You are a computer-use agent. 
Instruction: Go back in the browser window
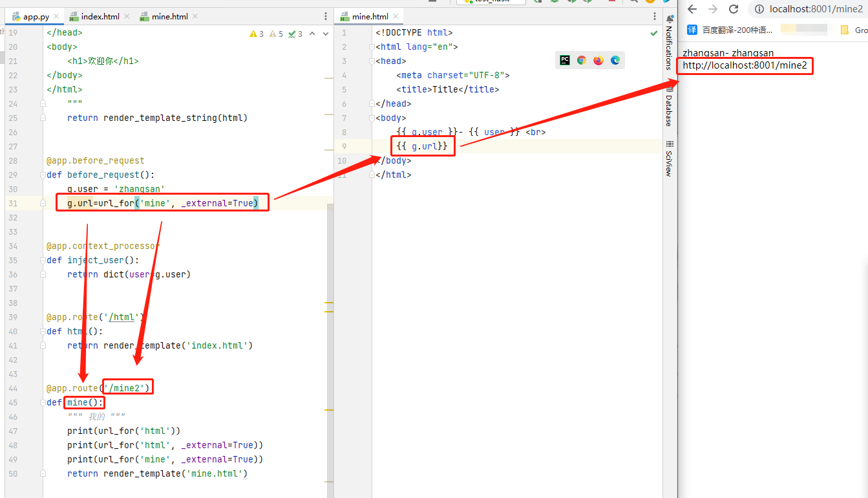tap(692, 9)
